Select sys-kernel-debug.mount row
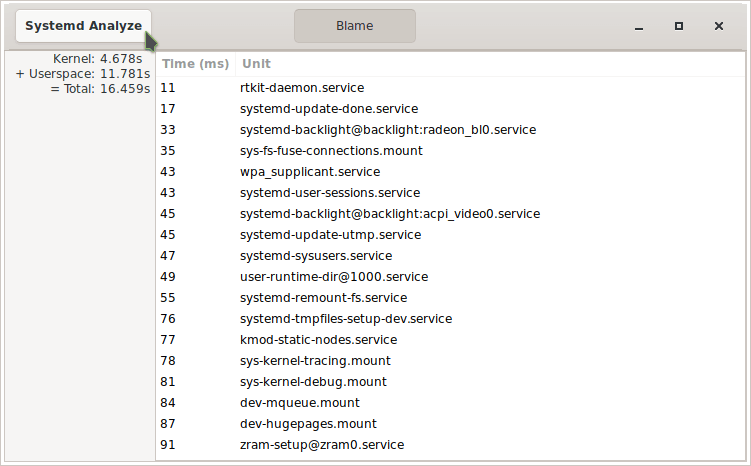 coord(450,382)
